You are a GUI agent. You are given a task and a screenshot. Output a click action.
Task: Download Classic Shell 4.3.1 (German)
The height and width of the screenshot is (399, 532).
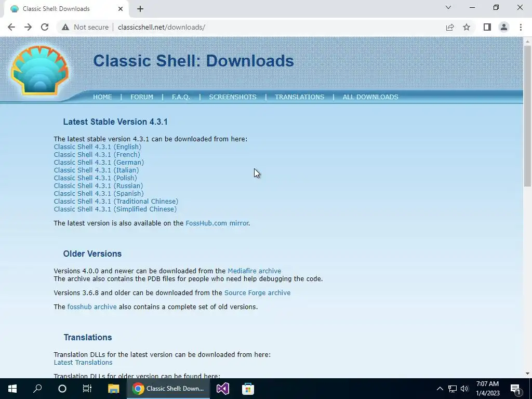coord(99,162)
